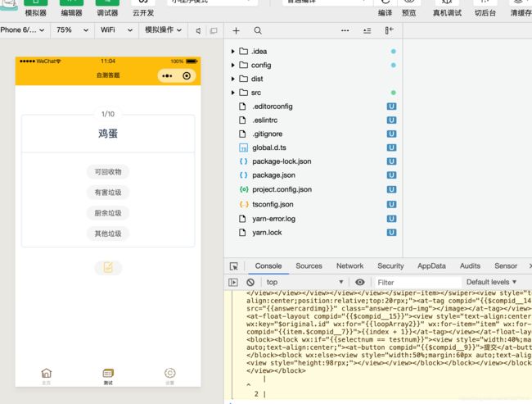Toggle simulator sound mute icon
The height and width of the screenshot is (404, 532).
199,30
